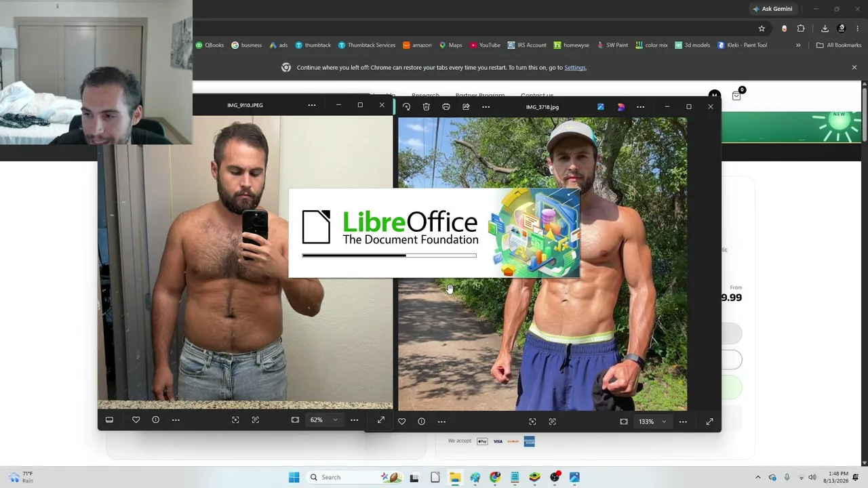Open Chrome downloads icon
The image size is (868, 488).
coord(825,28)
